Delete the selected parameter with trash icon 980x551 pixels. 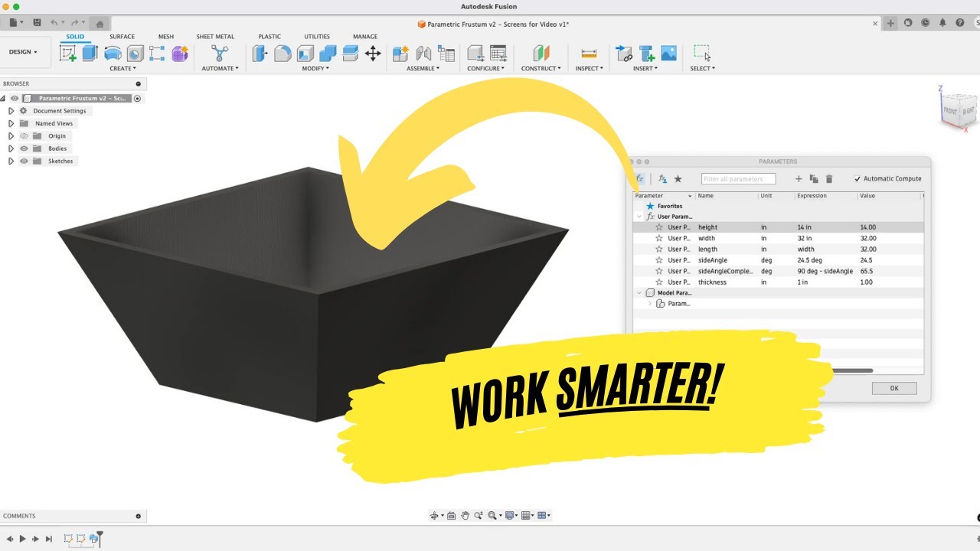pos(828,178)
